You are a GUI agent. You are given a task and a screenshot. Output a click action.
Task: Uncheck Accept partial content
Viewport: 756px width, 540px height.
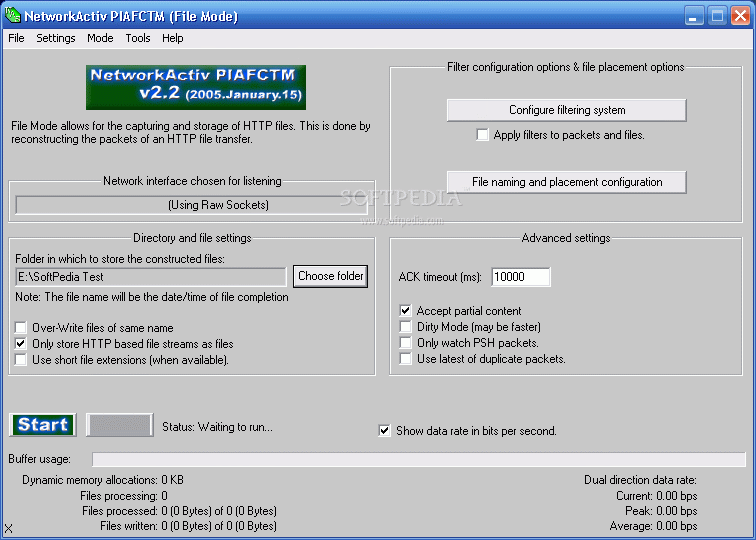405,310
